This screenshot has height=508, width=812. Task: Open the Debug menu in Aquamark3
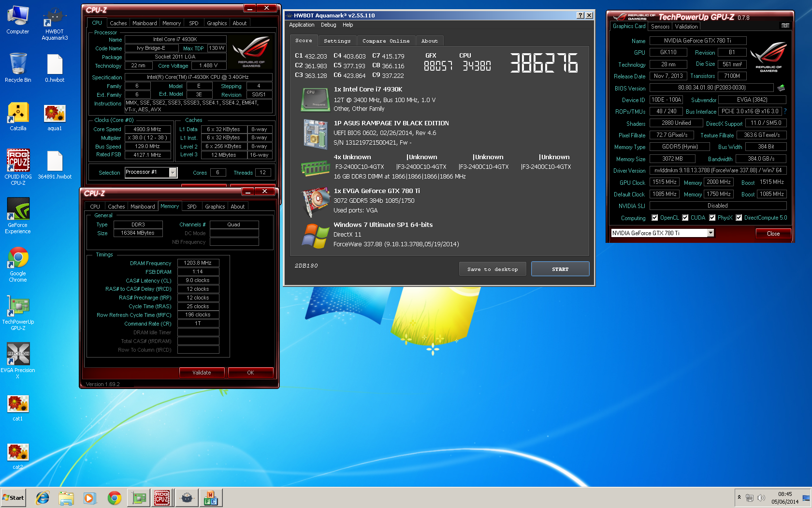pos(328,25)
